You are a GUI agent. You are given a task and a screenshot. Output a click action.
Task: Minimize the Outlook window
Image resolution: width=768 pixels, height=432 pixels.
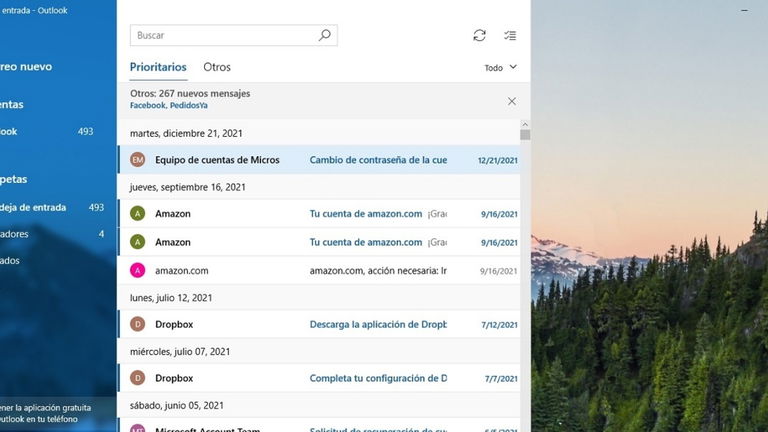click(744, 10)
